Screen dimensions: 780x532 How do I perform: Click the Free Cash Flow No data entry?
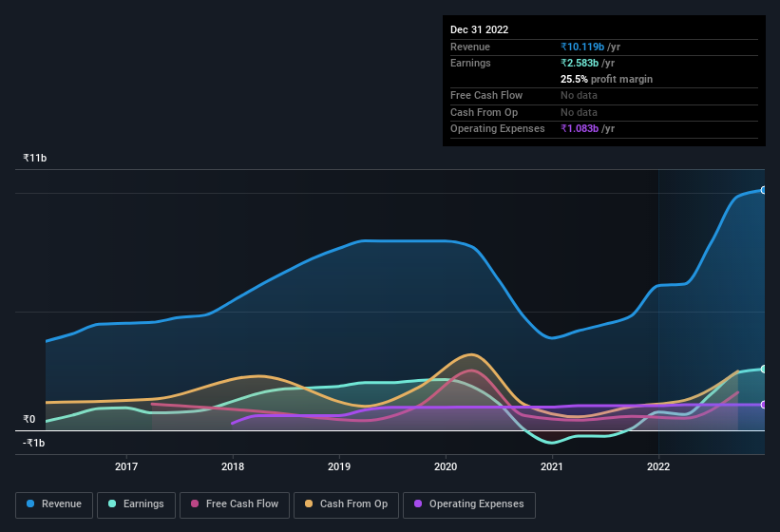click(579, 95)
